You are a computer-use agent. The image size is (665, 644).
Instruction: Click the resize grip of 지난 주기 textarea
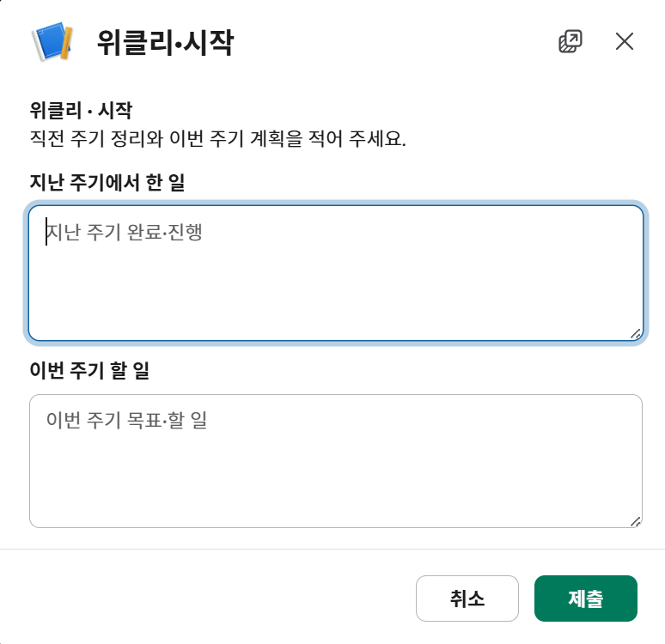635,334
